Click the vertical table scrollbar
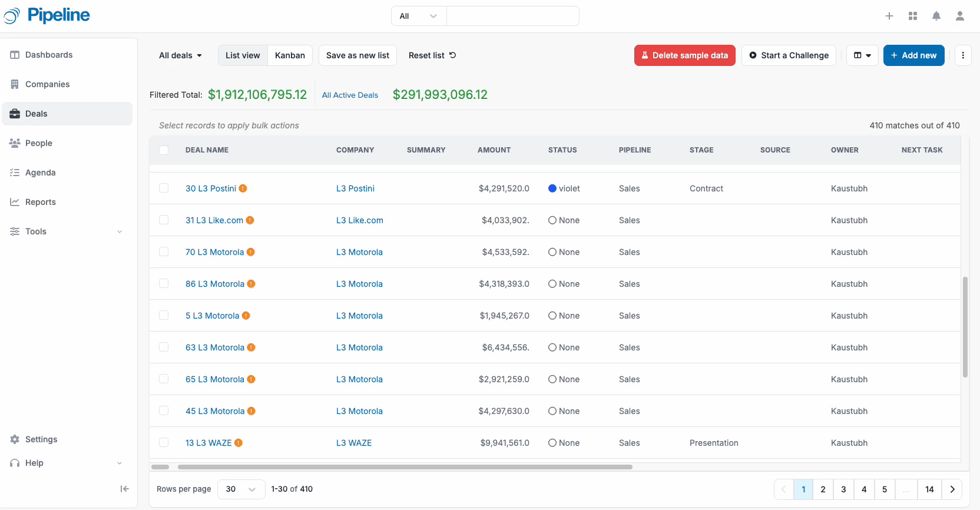 (x=965, y=327)
